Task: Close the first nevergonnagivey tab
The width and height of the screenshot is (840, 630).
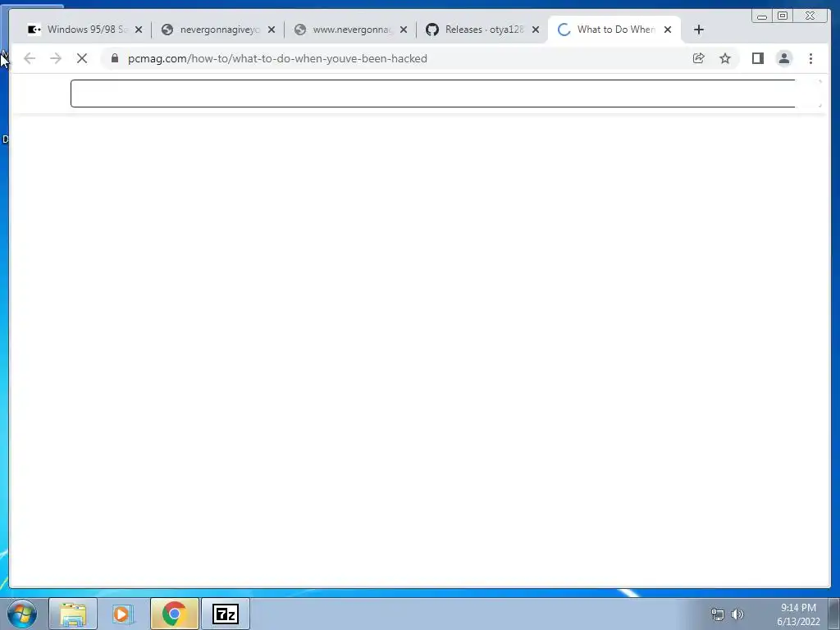Action: click(x=272, y=30)
